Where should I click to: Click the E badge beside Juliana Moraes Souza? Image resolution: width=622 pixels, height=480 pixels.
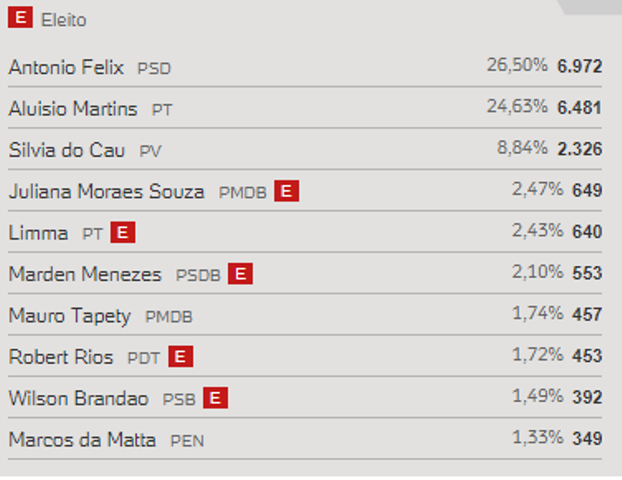pyautogui.click(x=286, y=191)
